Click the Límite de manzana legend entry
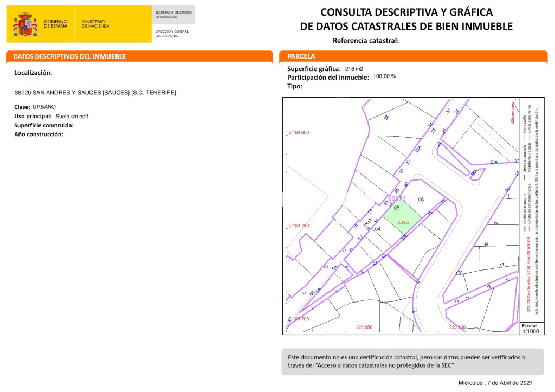This screenshot has height=392, width=555. (525, 213)
